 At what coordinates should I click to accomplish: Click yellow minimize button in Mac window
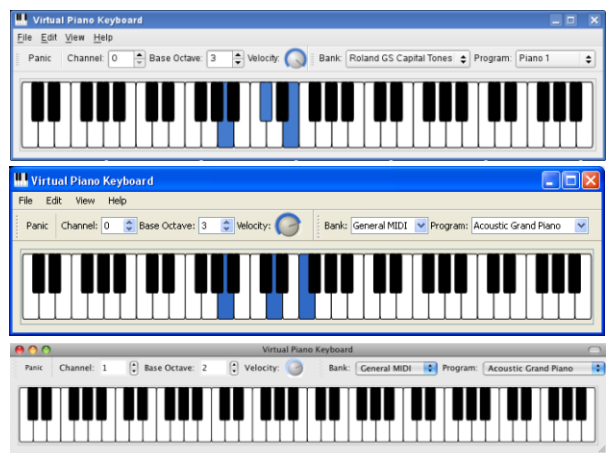click(33, 350)
